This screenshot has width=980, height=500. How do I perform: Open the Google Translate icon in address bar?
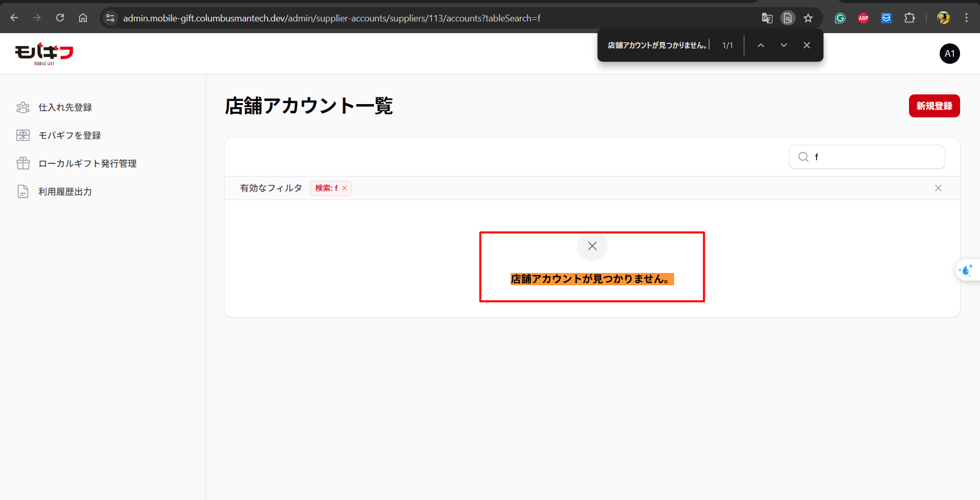point(767,18)
